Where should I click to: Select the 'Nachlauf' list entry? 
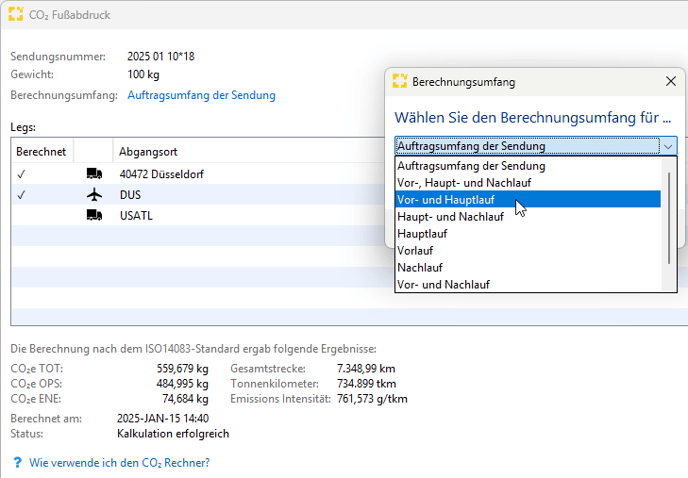tap(420, 268)
